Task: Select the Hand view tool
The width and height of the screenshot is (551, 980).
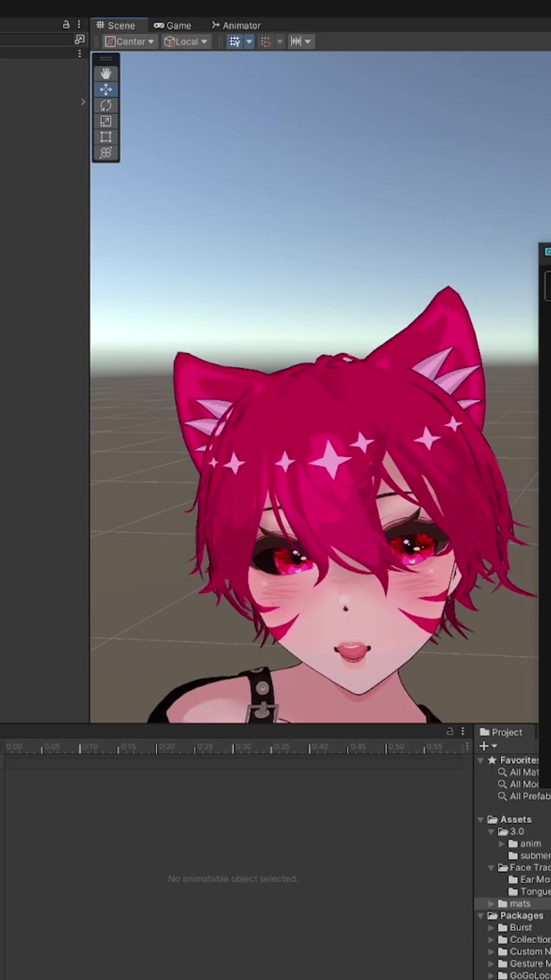Action: point(106,73)
